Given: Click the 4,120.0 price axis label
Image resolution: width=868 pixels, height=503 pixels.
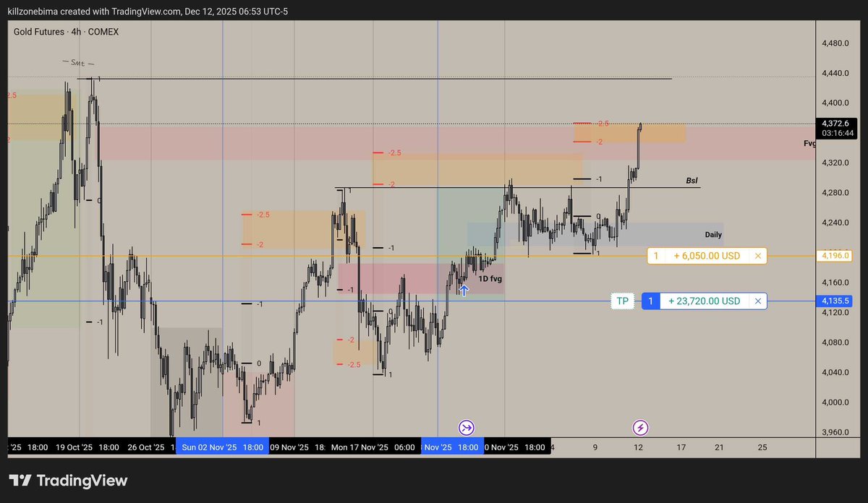Looking at the screenshot, I should point(835,312).
